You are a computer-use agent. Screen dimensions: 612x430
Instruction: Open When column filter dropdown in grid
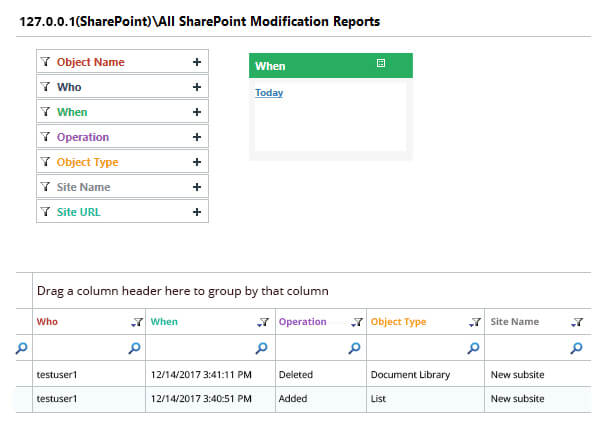pyautogui.click(x=263, y=322)
